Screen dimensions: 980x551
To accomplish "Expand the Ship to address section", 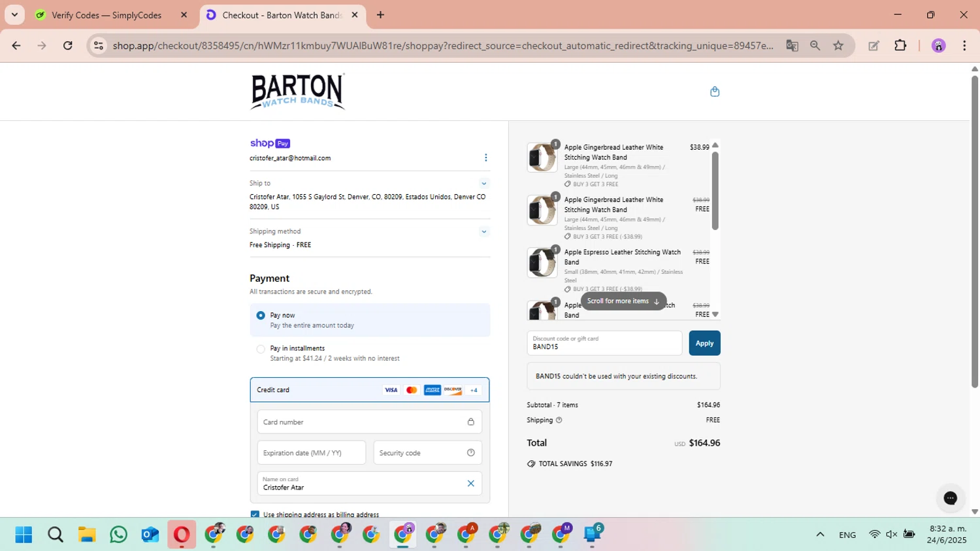I will [x=484, y=184].
